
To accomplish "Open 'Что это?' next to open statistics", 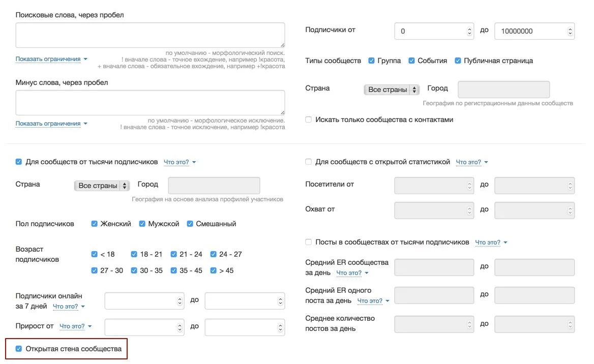I will click(x=471, y=162).
